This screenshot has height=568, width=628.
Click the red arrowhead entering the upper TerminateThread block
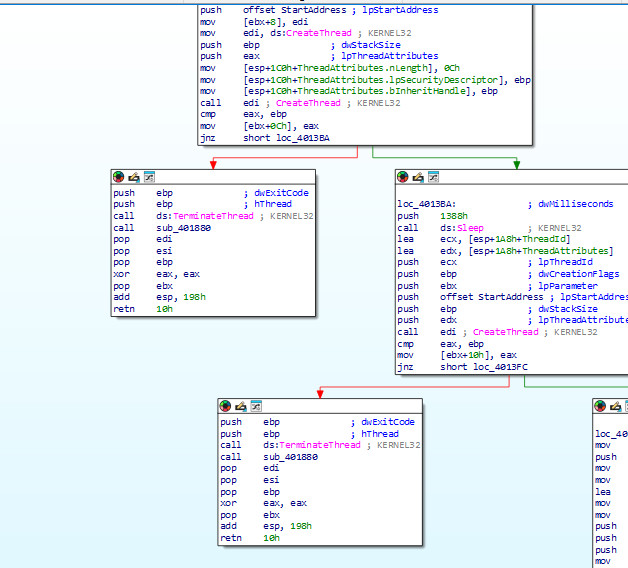tap(213, 164)
